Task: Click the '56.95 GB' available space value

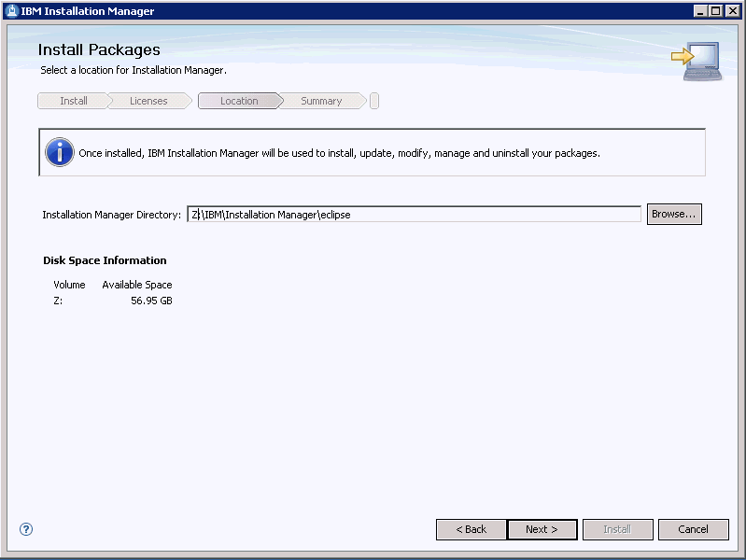Action: click(x=152, y=301)
